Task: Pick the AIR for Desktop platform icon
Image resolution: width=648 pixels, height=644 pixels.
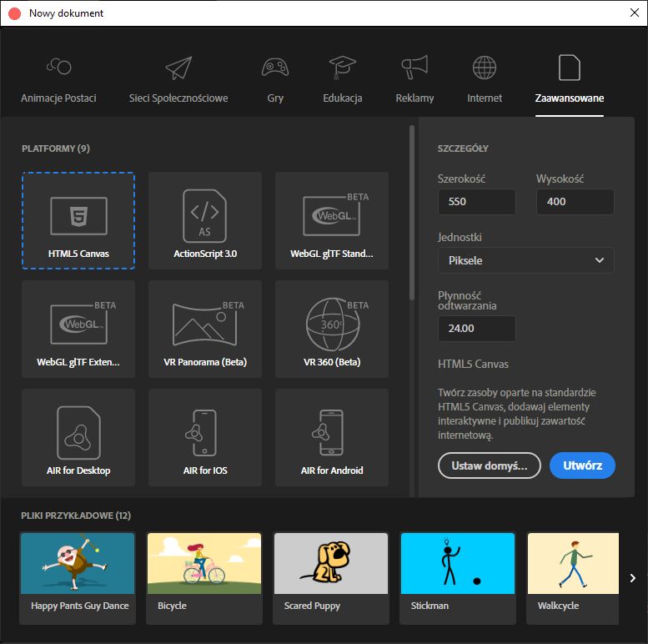Action: (x=78, y=432)
